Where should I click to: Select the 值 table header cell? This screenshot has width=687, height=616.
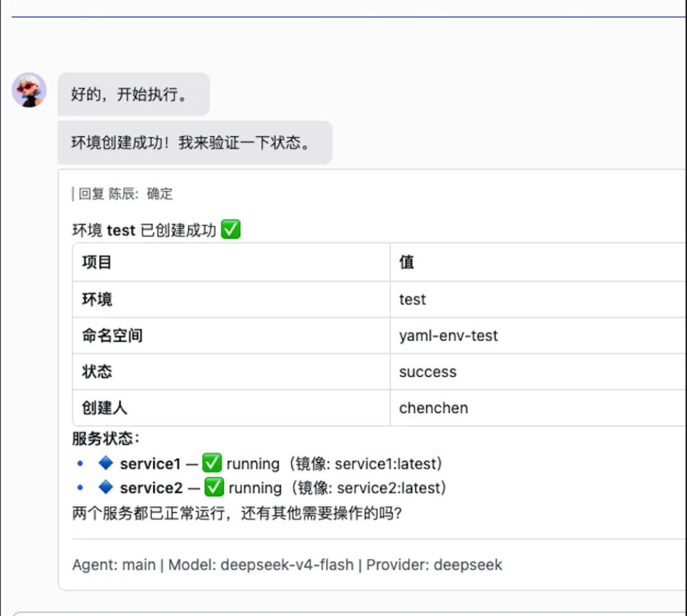539,262
